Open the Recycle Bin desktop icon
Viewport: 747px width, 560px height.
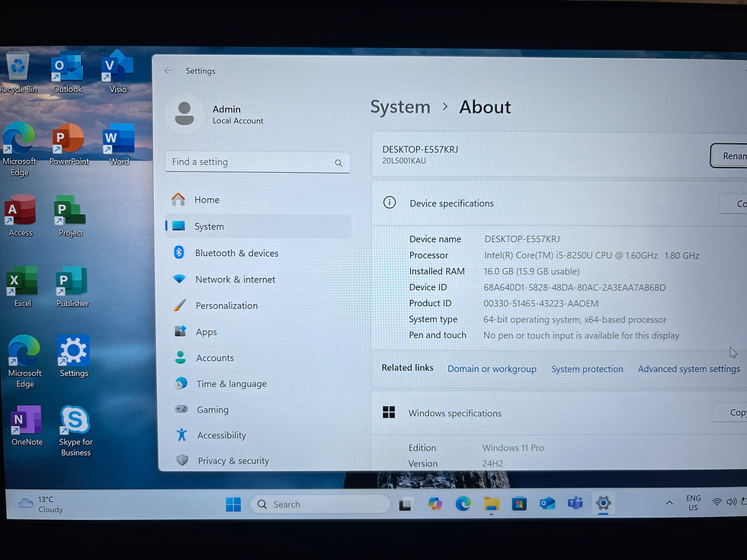click(18, 73)
